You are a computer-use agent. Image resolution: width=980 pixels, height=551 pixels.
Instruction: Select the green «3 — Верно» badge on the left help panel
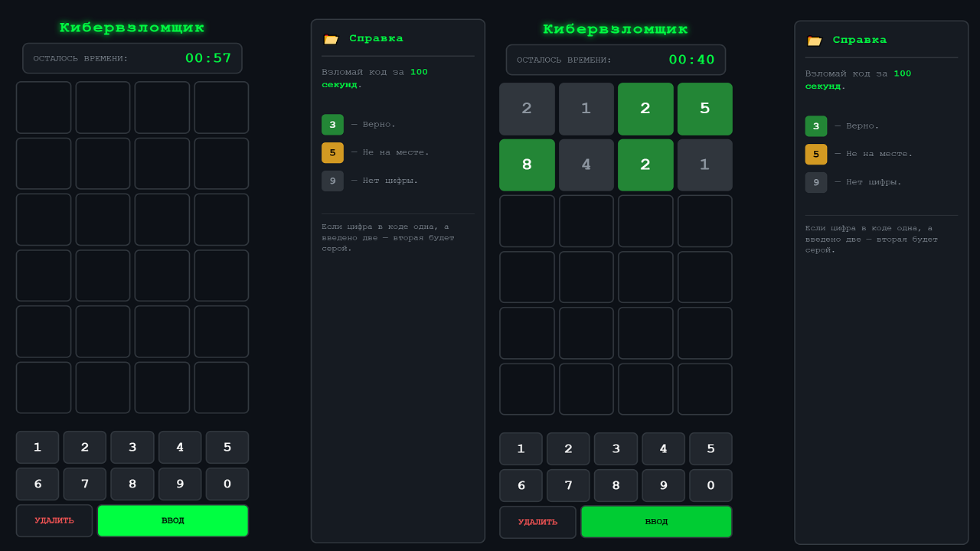pos(332,124)
